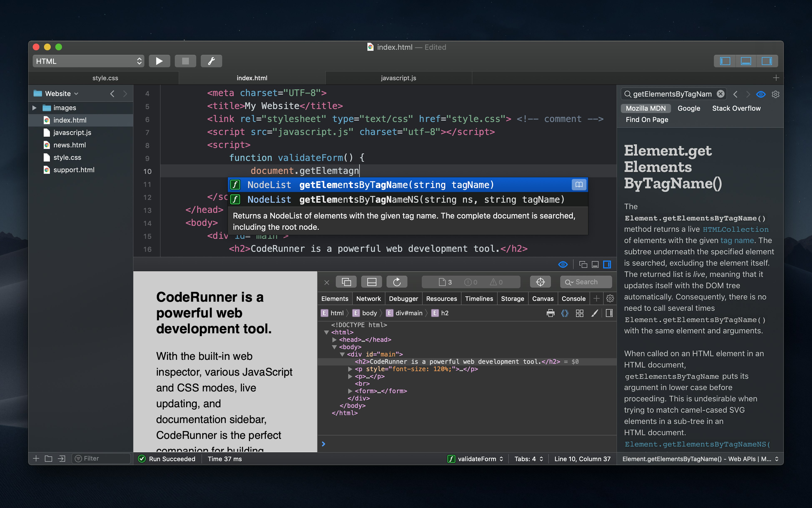Screen dimensions: 812x508
Task: Click the stop execution button
Action: click(185, 61)
